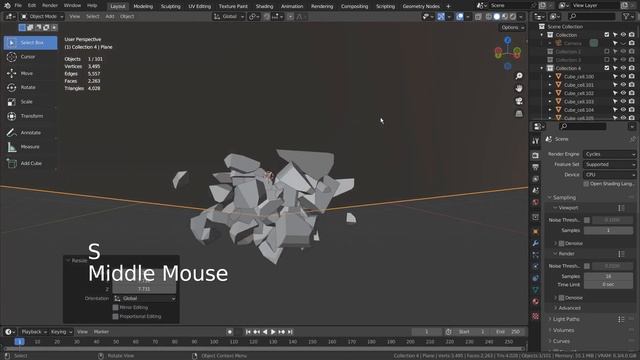The height and width of the screenshot is (360, 640).
Task: Select the Scale tool
Action: (x=27, y=102)
